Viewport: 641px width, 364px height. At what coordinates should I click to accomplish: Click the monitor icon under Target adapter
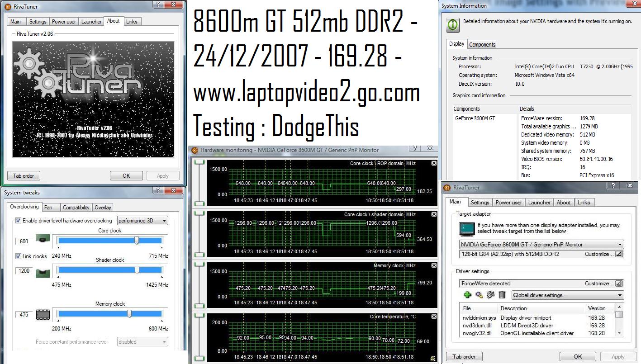click(466, 229)
